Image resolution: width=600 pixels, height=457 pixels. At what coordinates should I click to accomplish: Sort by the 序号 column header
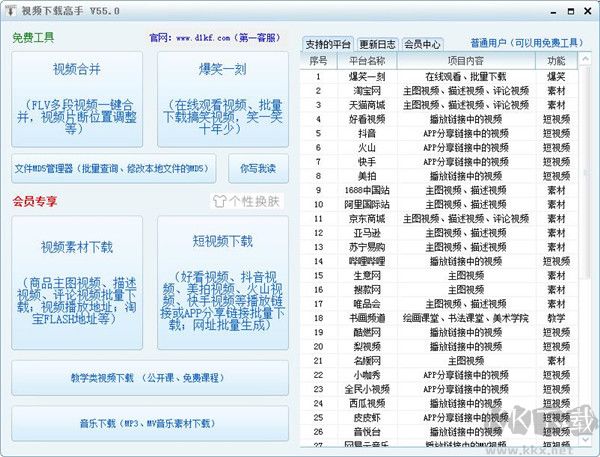pos(318,60)
